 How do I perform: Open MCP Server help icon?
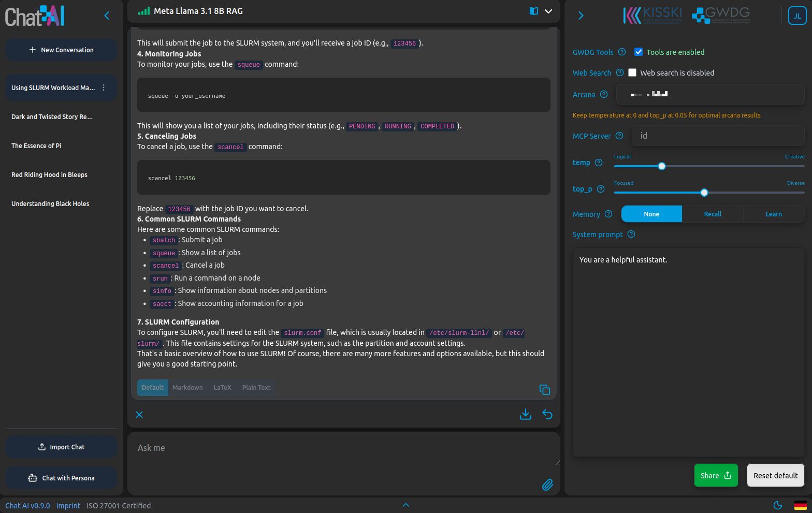click(x=619, y=136)
